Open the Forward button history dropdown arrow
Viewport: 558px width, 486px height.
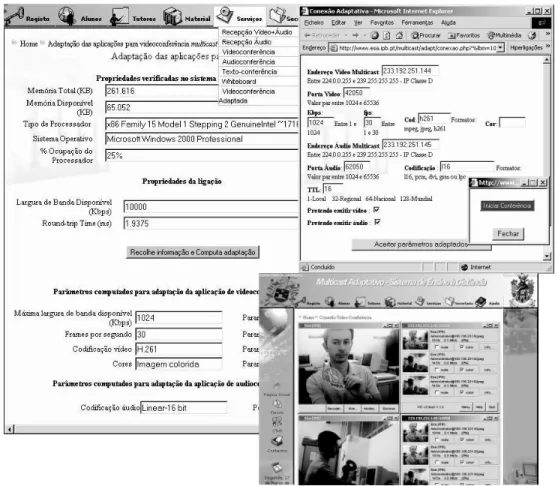(x=365, y=35)
